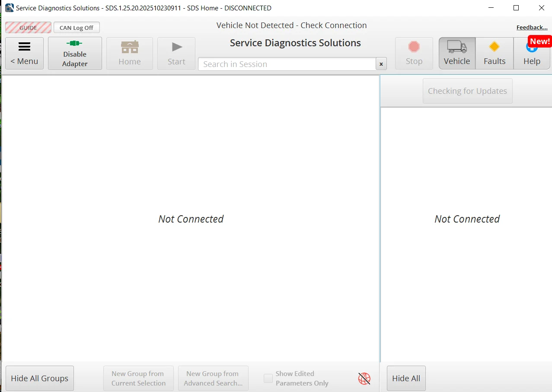Enable Show Edited Parameters Only
The image size is (552, 392).
[x=268, y=378]
